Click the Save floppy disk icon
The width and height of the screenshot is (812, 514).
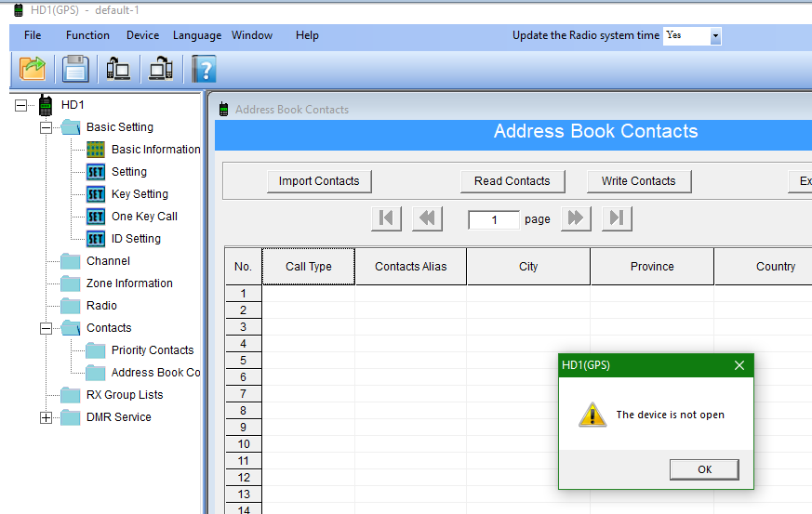[x=75, y=69]
